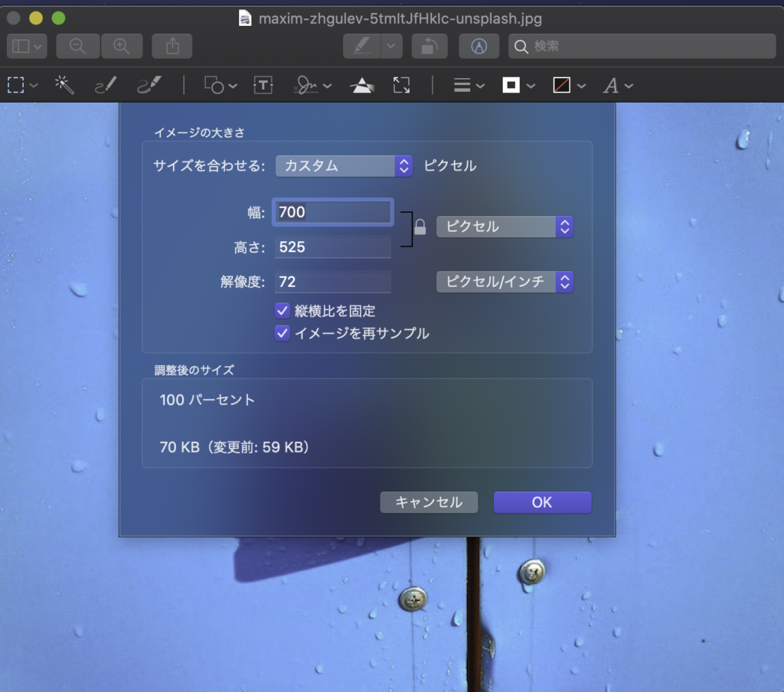Viewport: 784px width, 692px height.
Task: Open the sidebar view options chevron
Action: click(38, 47)
